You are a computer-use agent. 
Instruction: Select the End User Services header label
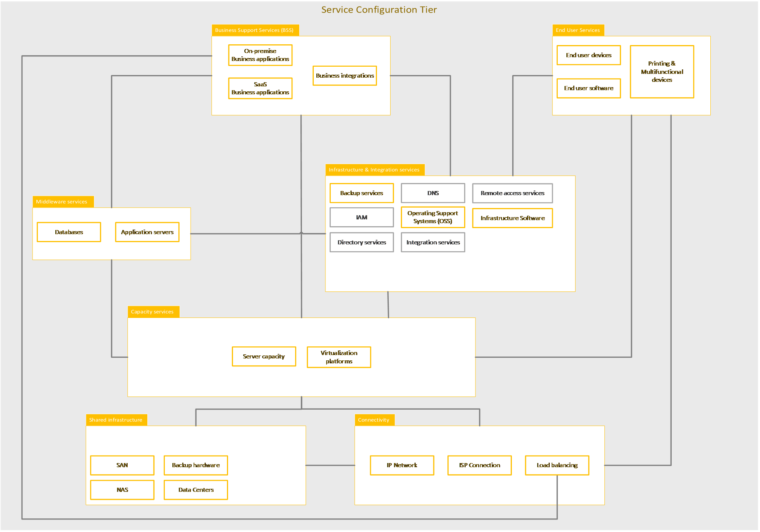578,30
